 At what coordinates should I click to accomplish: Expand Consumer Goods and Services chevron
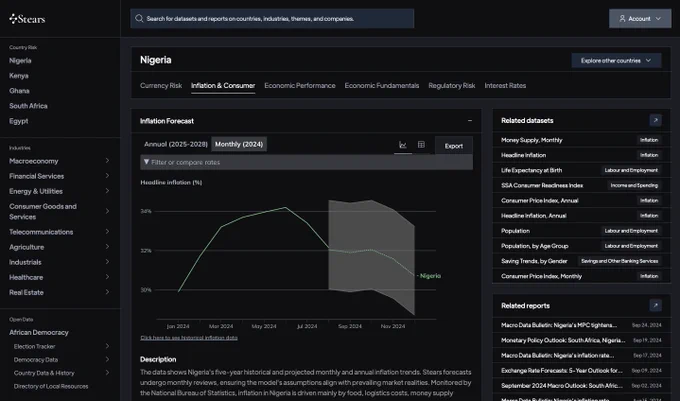107,211
